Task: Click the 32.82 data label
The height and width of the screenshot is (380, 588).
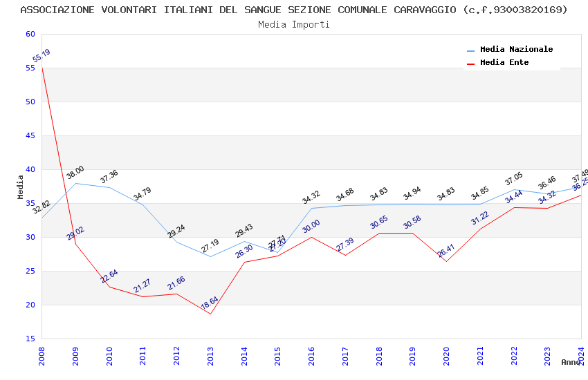Action: (x=42, y=207)
